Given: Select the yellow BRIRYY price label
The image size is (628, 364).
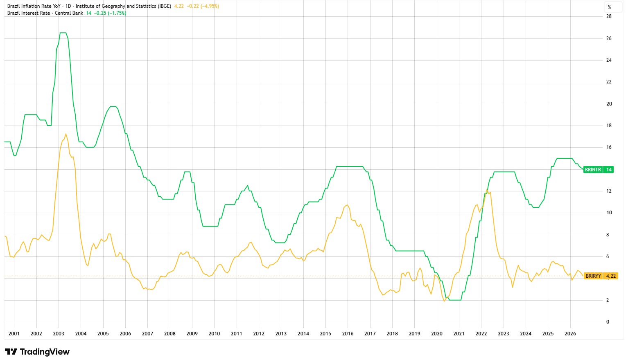Looking at the screenshot, I should point(593,276).
